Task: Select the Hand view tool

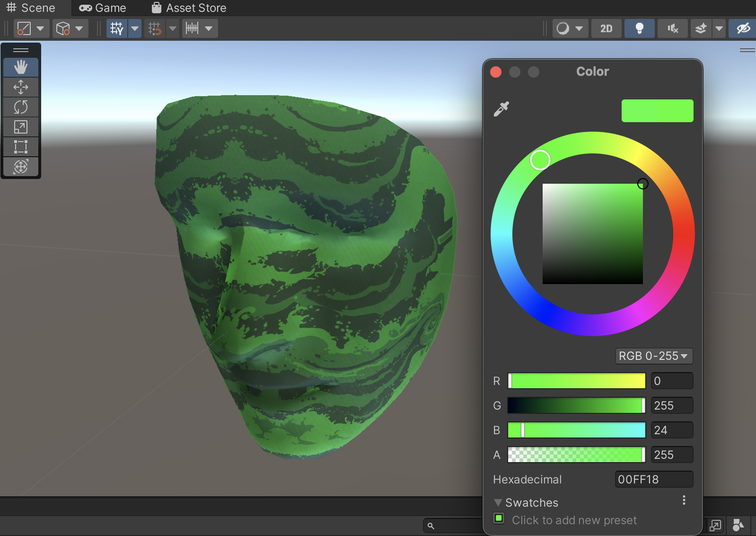Action: pyautogui.click(x=21, y=67)
